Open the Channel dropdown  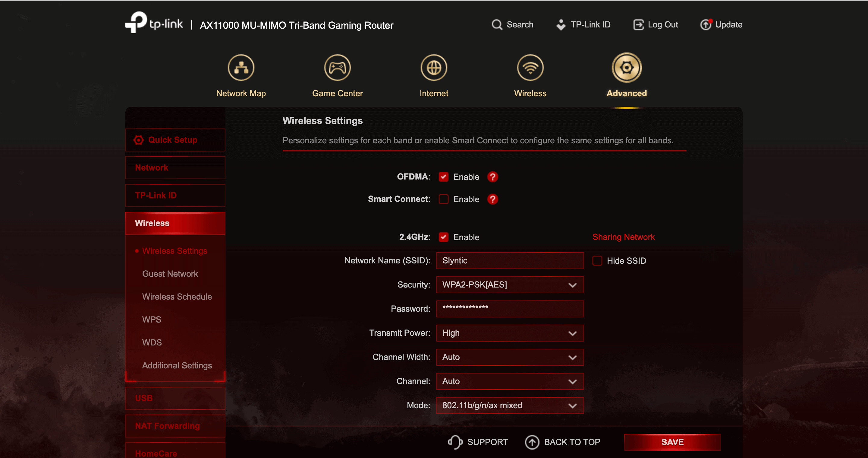click(510, 381)
